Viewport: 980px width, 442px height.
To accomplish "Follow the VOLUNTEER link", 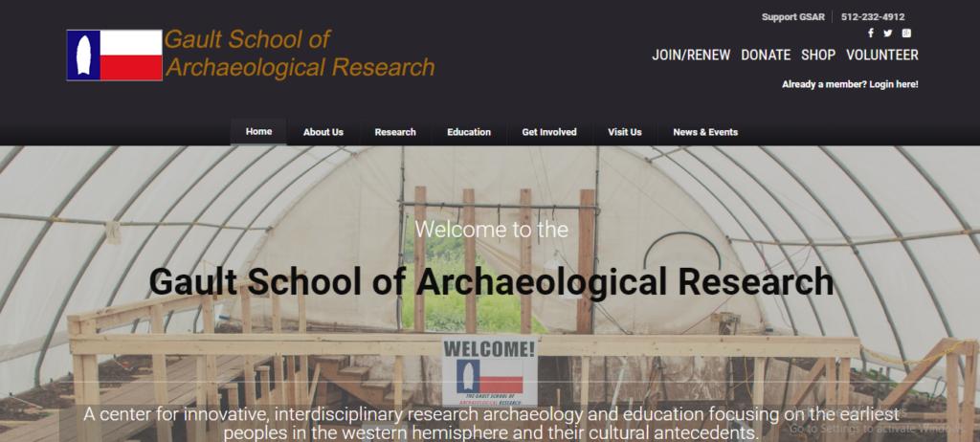I will point(881,55).
